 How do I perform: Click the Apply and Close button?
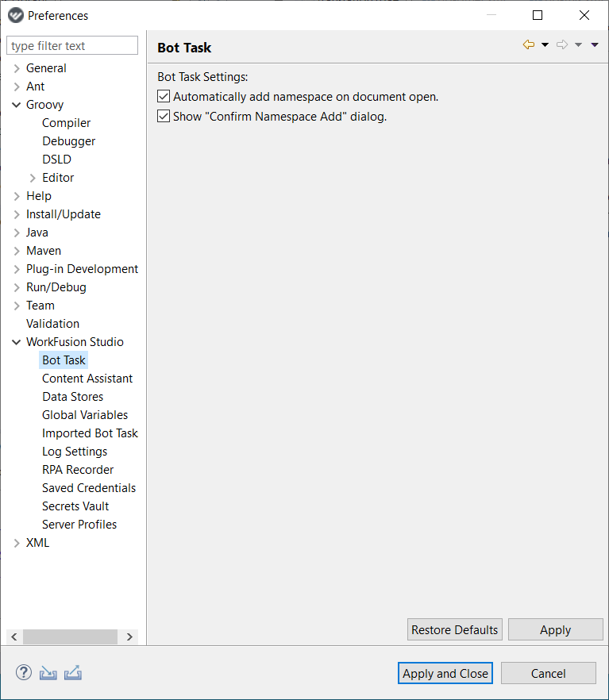tap(445, 673)
